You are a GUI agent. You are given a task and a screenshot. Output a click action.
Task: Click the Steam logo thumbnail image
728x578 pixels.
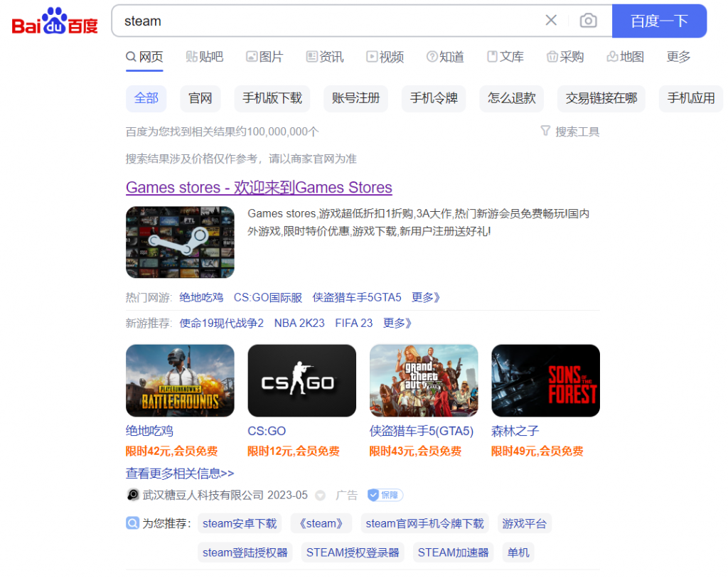point(180,242)
